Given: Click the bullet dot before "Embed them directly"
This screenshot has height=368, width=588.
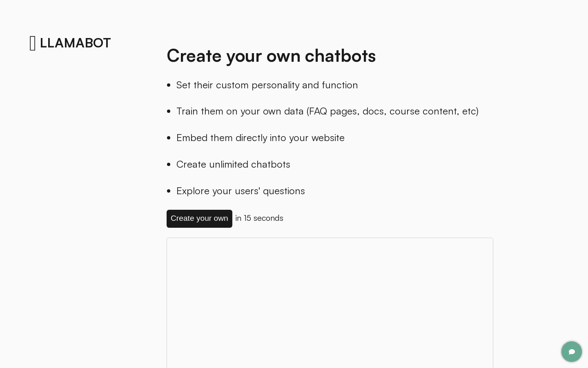Looking at the screenshot, I should coord(169,138).
